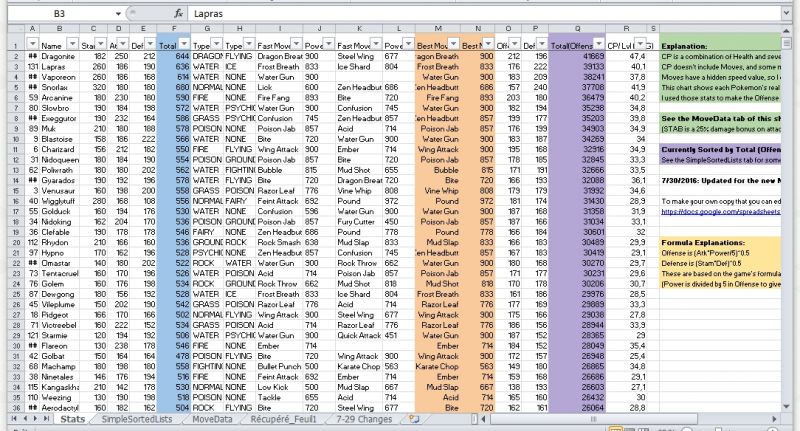Go to the 7-29 Changes sheet
The height and width of the screenshot is (431, 800).
[365, 418]
